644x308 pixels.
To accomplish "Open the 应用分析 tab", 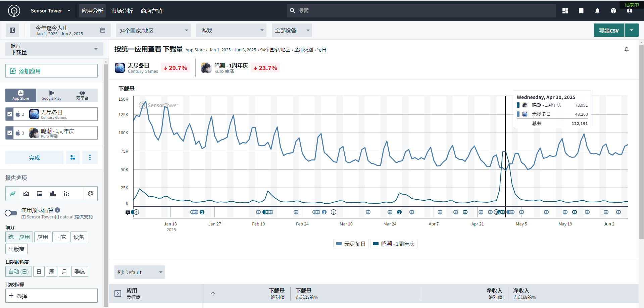I will coord(92,11).
